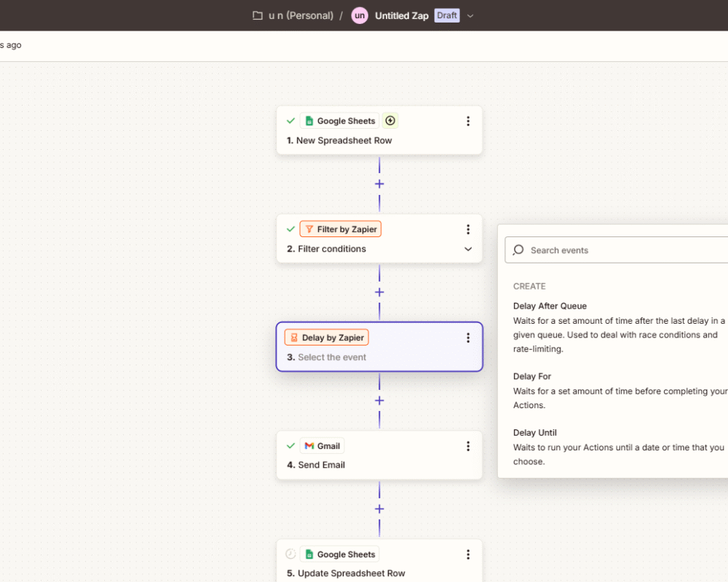Click the Gmail app badge in step 4
This screenshot has height=582, width=728.
tap(323, 446)
